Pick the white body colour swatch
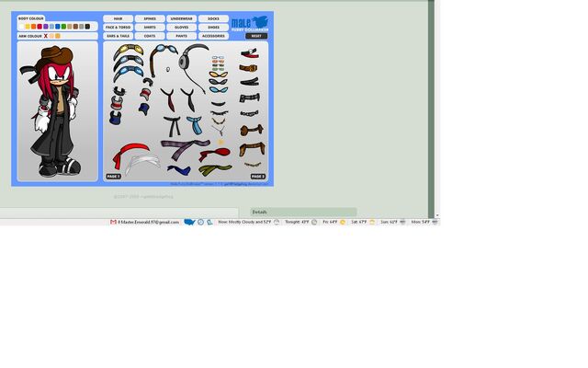This screenshot has width=588, height=368. [x=21, y=27]
